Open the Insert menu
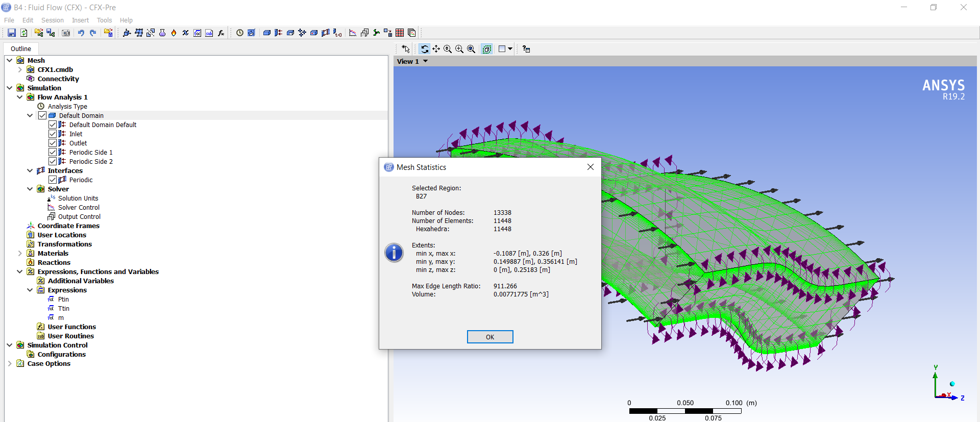Viewport: 980px width, 422px height. [80, 20]
